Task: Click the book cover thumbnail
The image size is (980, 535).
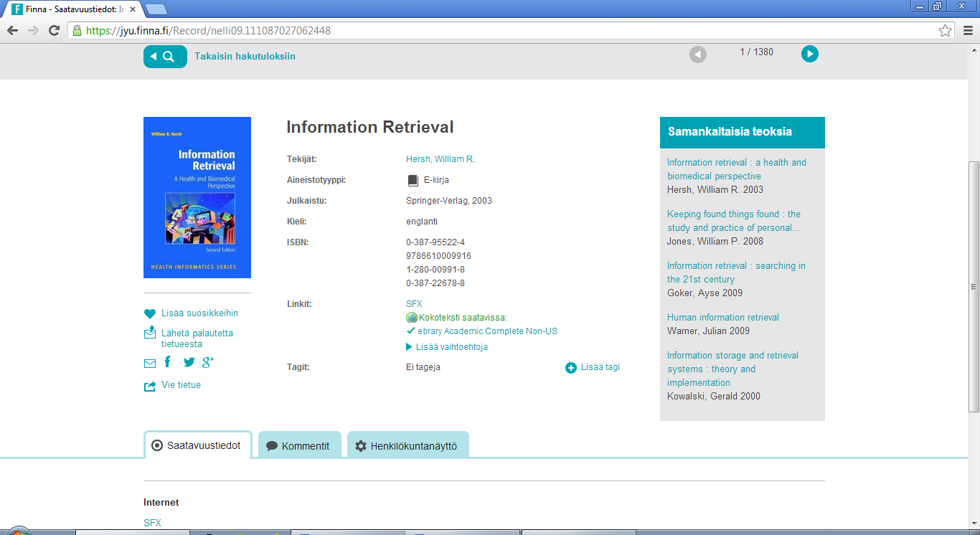Action: [197, 197]
